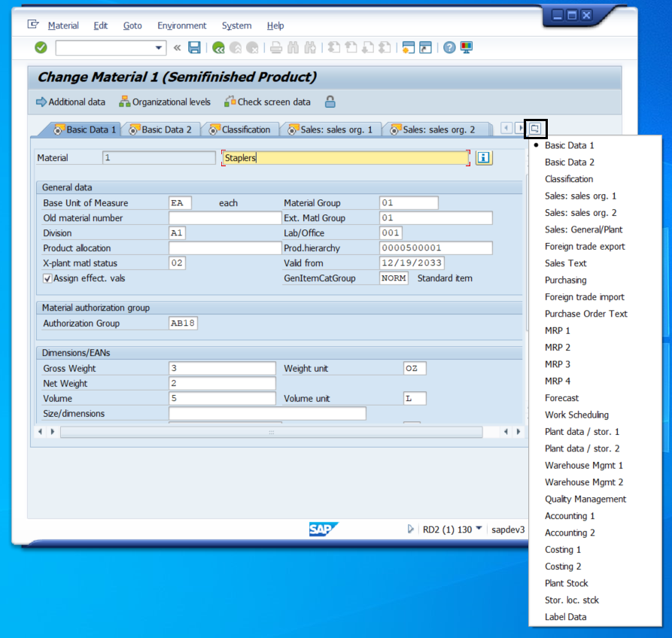672x638 pixels.
Task: Choose Accounting 1 from the tab list
Action: pyautogui.click(x=570, y=516)
